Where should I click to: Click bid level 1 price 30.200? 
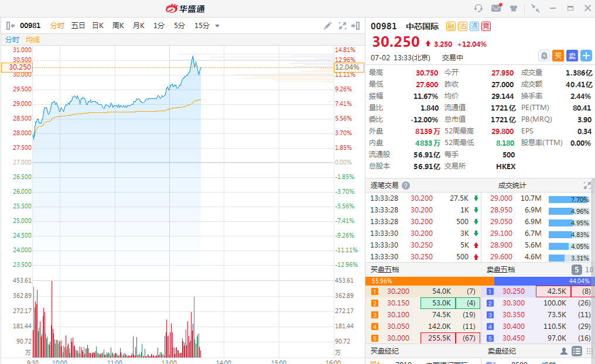click(x=398, y=291)
